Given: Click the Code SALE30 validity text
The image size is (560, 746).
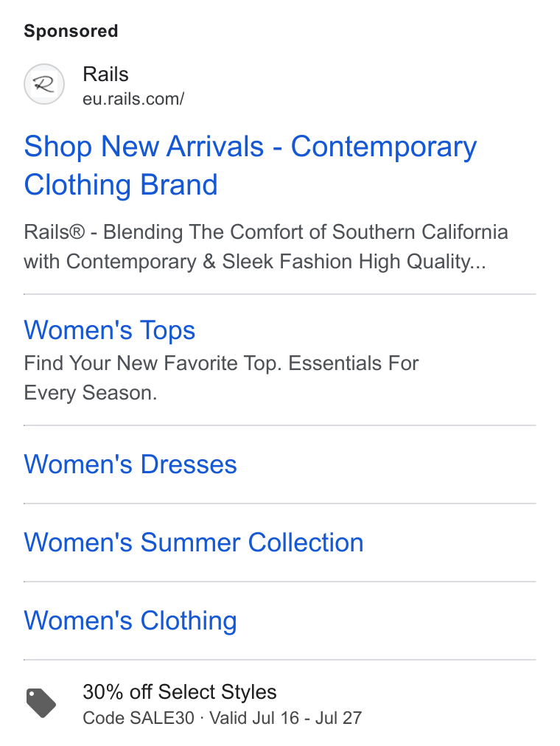Looking at the screenshot, I should click(x=222, y=718).
